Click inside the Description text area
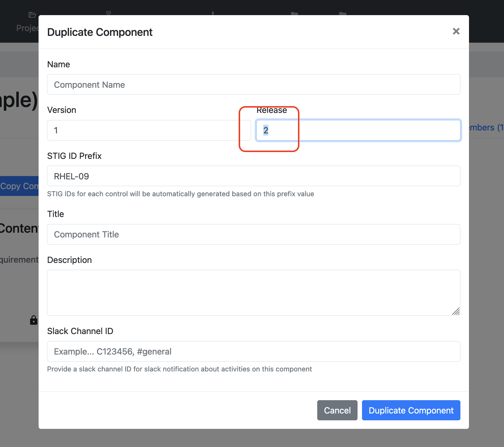This screenshot has height=447, width=504. tap(253, 292)
